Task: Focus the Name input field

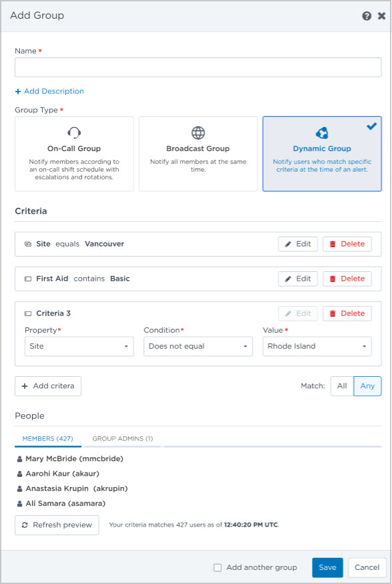Action: point(198,67)
